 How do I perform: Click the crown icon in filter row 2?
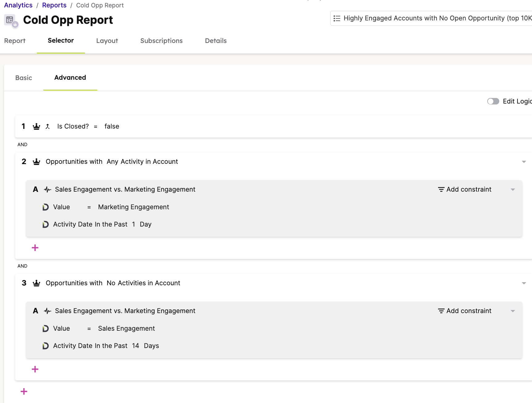tap(36, 162)
